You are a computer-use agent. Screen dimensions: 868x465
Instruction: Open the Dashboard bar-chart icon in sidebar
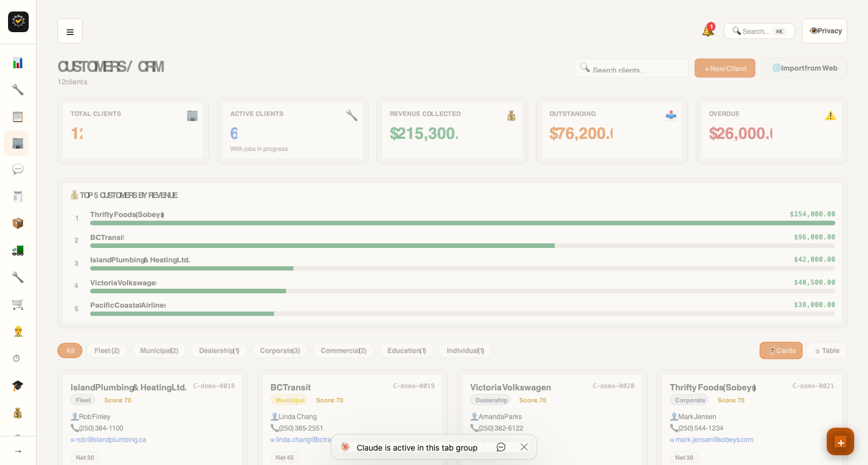[x=17, y=63]
